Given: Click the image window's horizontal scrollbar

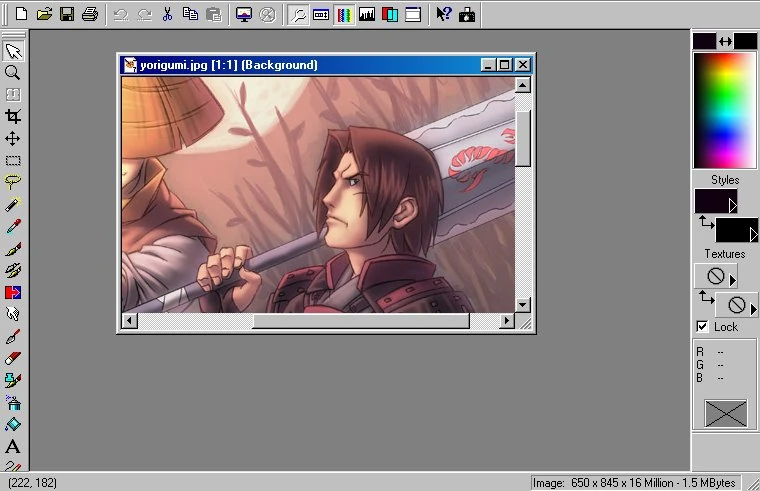Looking at the screenshot, I should pyautogui.click(x=360, y=321).
